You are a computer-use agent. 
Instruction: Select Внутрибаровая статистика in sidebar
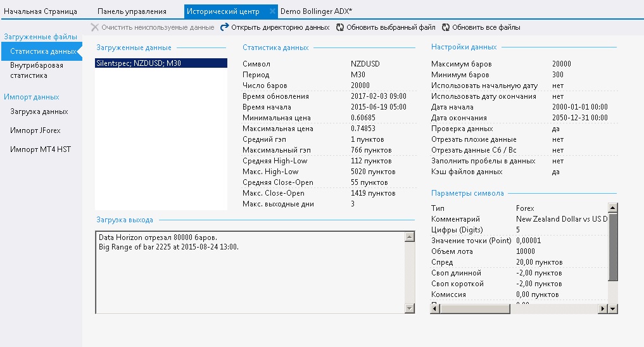[x=37, y=70]
